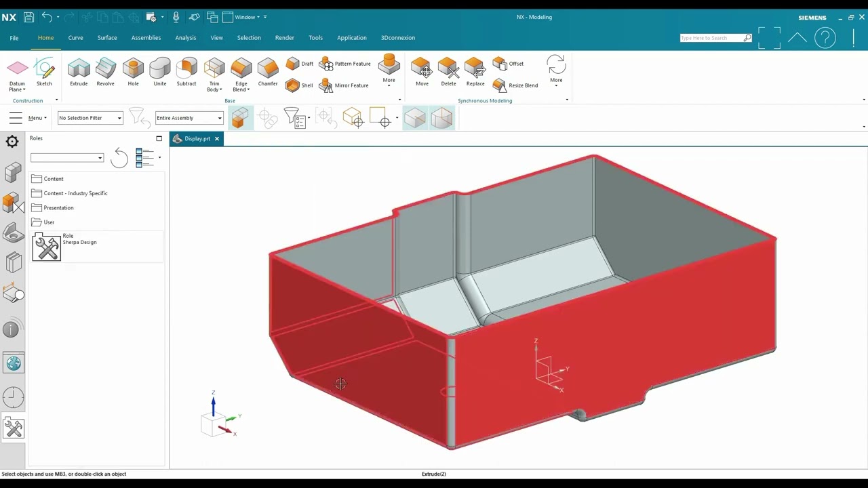This screenshot has width=868, height=488.
Task: Toggle the cube with crosshair snap icon
Action: 352,118
